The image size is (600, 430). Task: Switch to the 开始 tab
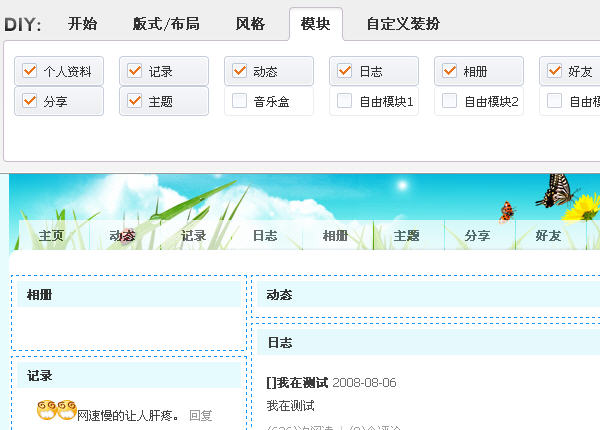(x=83, y=24)
